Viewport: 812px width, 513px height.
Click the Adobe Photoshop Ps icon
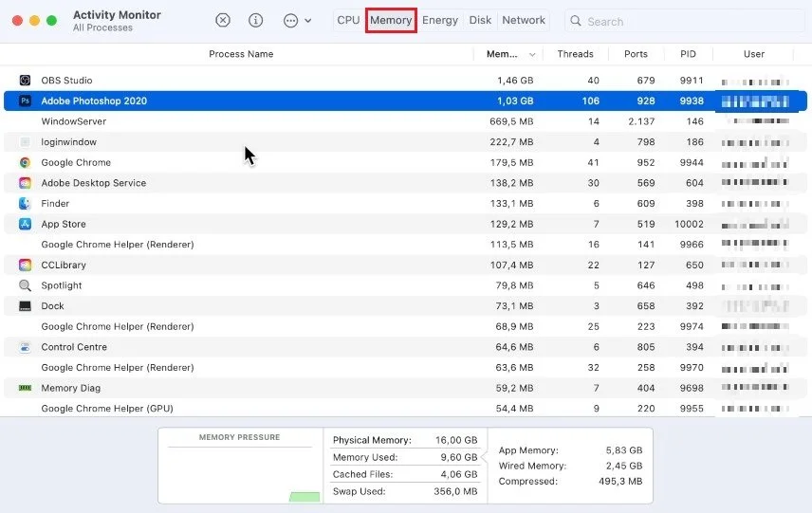point(25,101)
